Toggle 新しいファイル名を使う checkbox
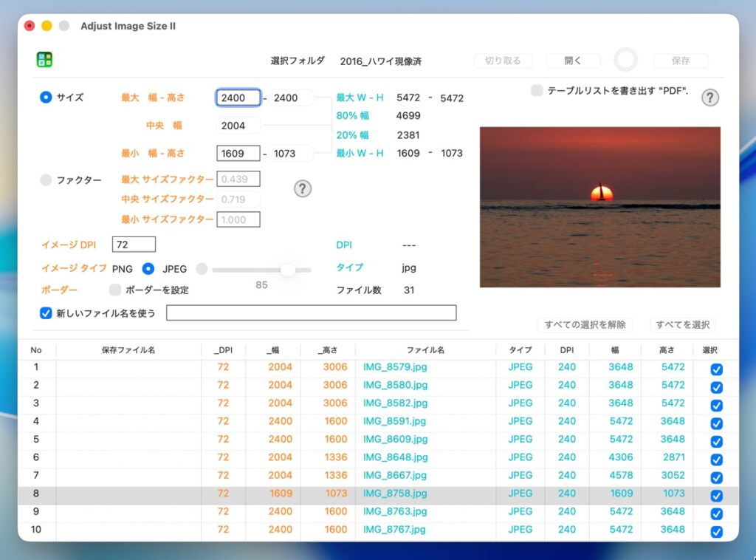Viewport: 756px width, 560px height. [46, 313]
